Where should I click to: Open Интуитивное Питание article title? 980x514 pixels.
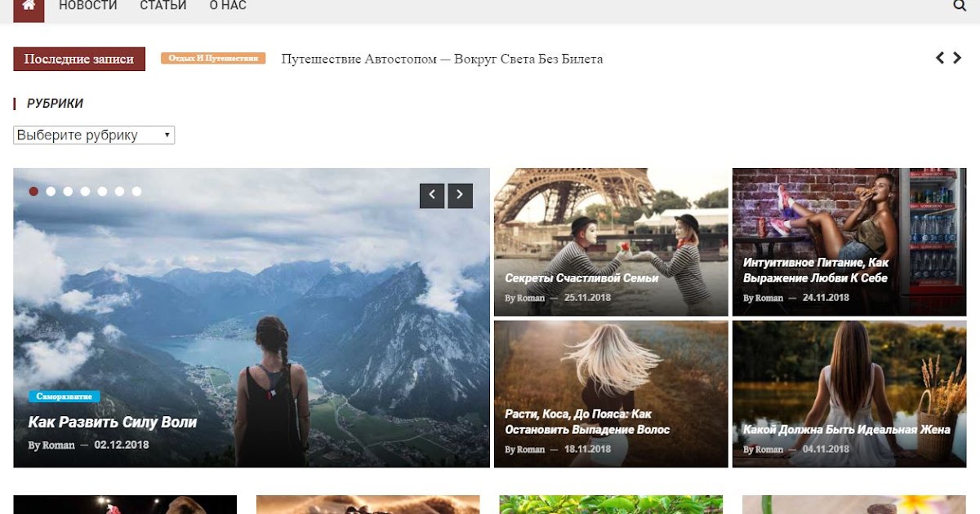point(816,270)
